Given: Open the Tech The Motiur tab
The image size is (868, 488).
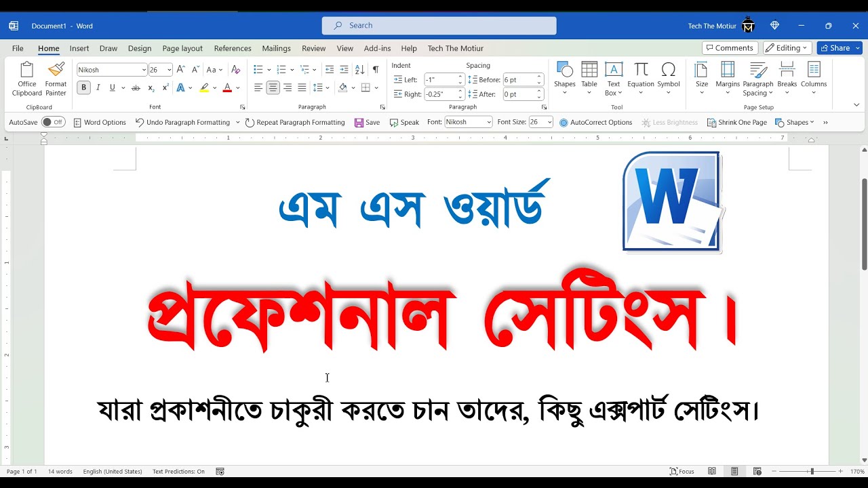Looking at the screenshot, I should [456, 48].
